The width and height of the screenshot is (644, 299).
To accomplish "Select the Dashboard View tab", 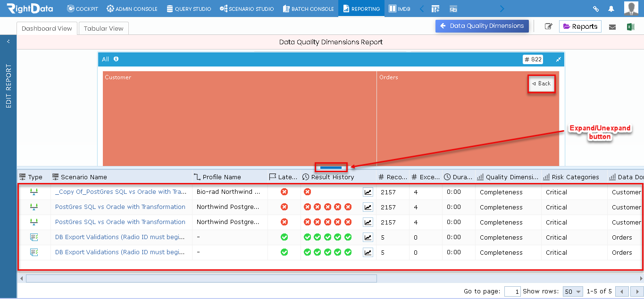I will coord(46,28).
